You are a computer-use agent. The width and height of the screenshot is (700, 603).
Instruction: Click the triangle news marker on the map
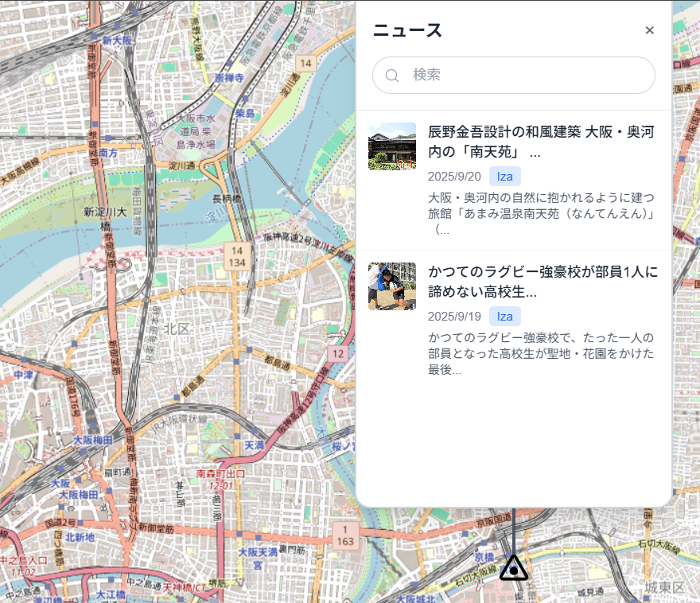click(x=514, y=569)
